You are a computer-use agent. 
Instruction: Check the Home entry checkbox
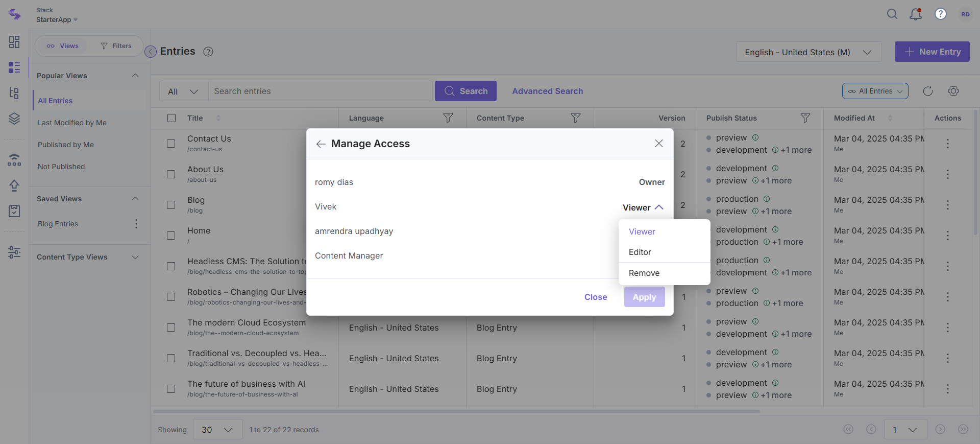click(x=171, y=236)
